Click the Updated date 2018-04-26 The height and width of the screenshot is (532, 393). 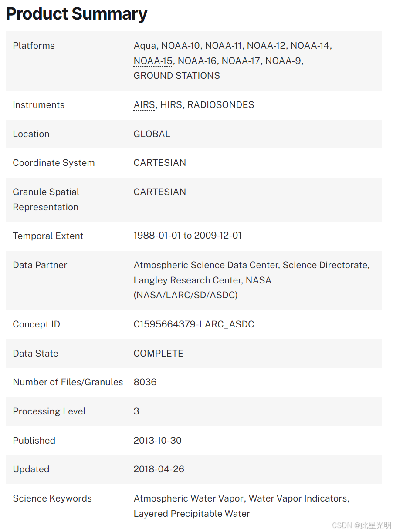159,469
